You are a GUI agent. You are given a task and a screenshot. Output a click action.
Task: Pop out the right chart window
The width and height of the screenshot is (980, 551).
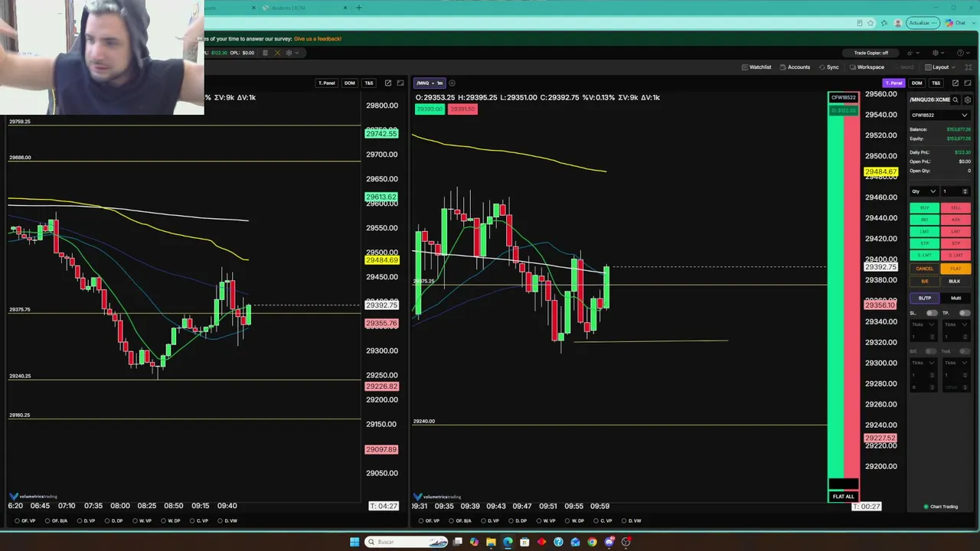click(x=955, y=83)
